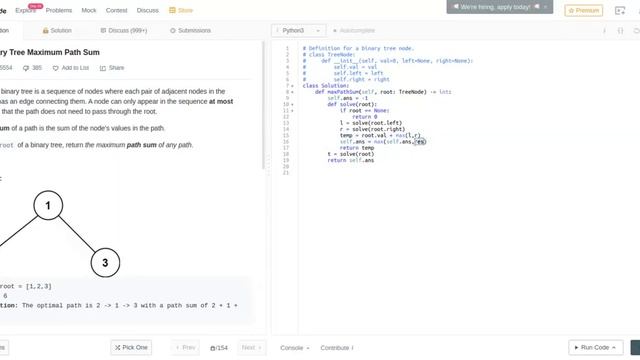Open the Explore menu
The image size is (640, 360).
point(25,10)
